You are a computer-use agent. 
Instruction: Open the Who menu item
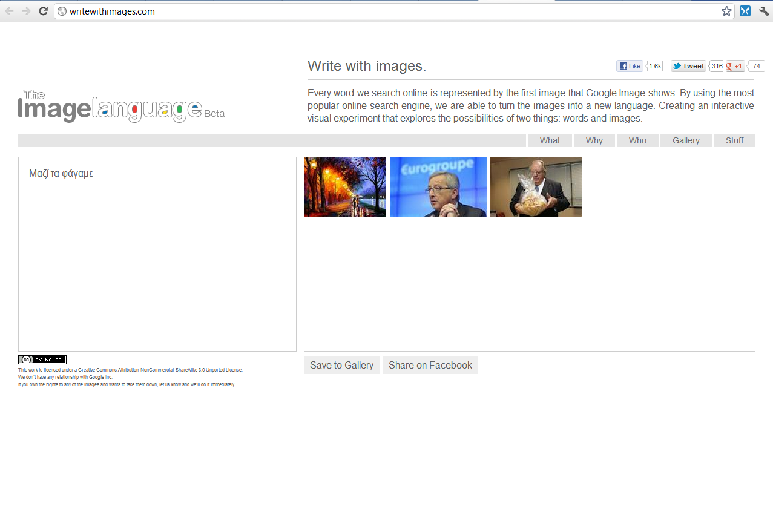637,140
